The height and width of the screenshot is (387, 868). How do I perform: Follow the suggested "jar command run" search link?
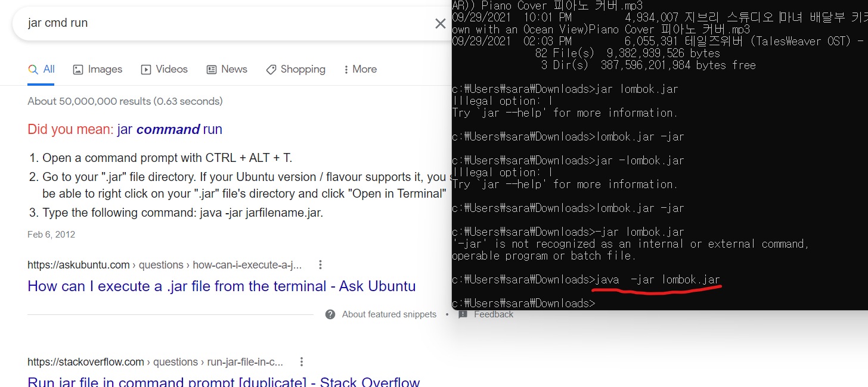pyautogui.click(x=170, y=129)
